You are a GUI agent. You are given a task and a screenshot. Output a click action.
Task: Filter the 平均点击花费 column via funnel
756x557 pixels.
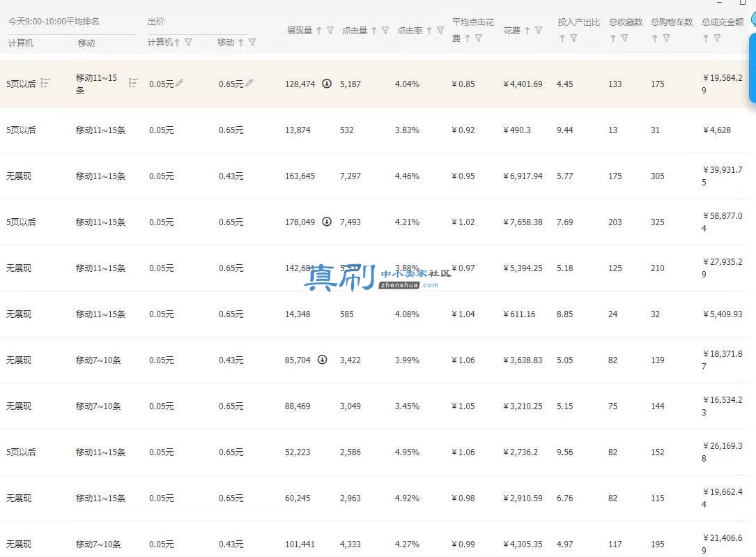[x=479, y=38]
